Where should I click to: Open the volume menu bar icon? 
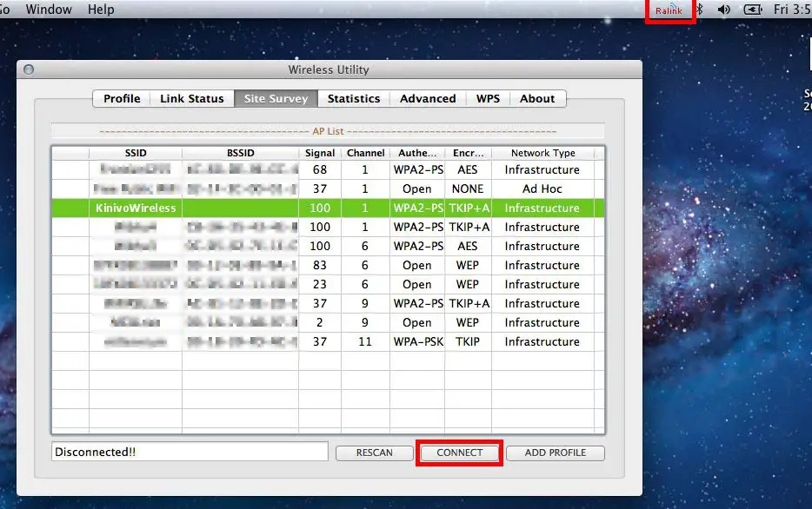(x=724, y=10)
